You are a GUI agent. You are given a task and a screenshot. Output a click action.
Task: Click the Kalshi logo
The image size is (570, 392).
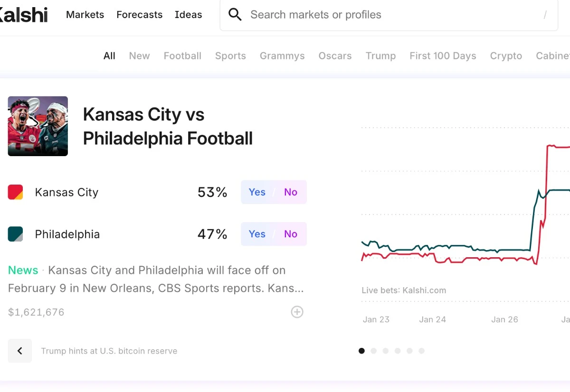tap(24, 15)
